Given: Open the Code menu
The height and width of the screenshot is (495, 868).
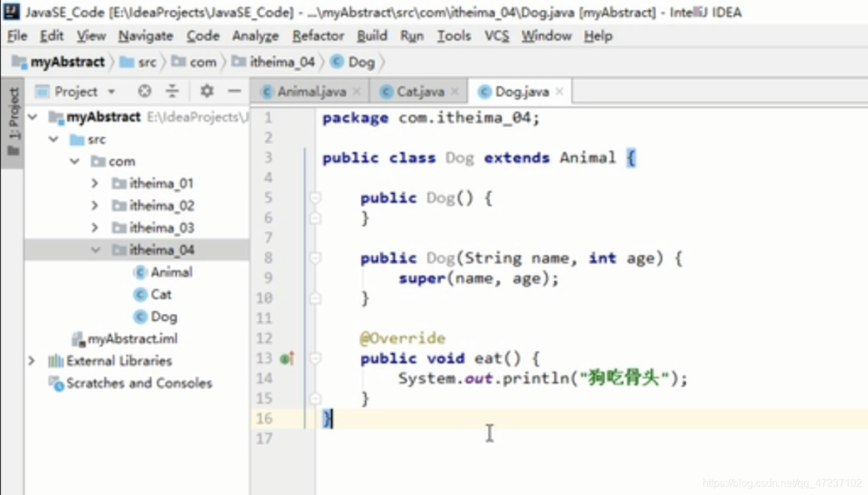Looking at the screenshot, I should click(203, 37).
